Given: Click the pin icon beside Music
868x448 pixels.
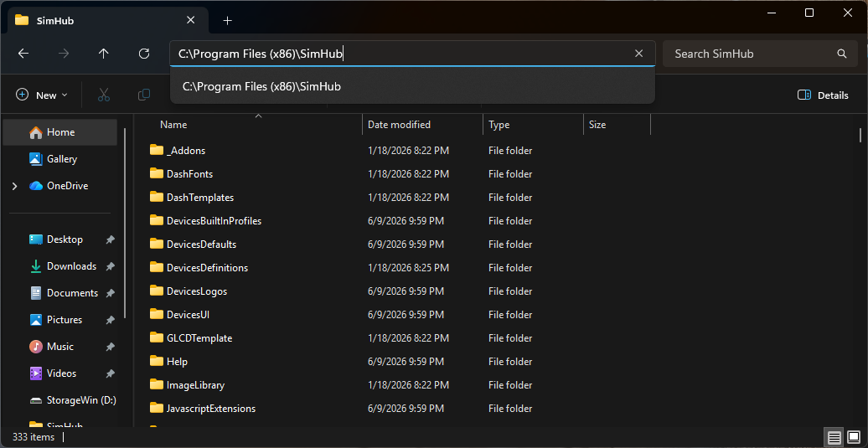Looking at the screenshot, I should tap(110, 347).
